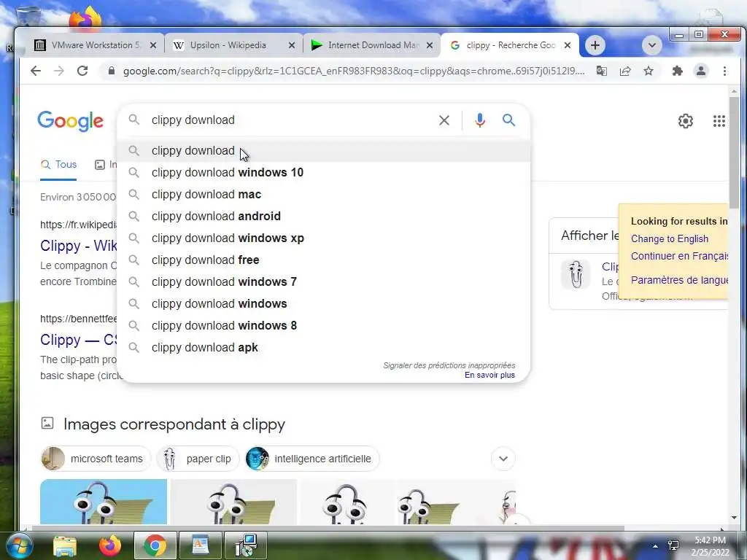Screen dimensions: 747x560
Task: Close the clippy Google search tab
Action: (x=568, y=45)
